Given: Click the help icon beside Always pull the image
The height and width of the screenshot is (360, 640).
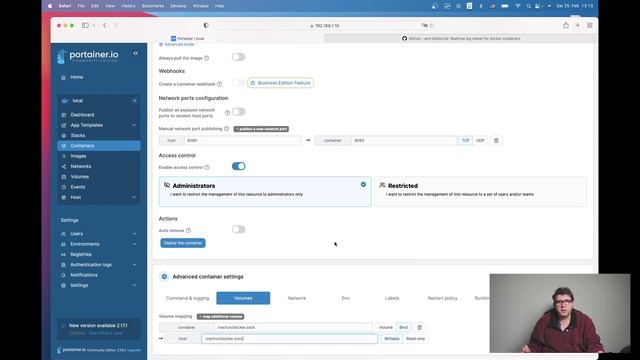Looking at the screenshot, I should point(207,58).
